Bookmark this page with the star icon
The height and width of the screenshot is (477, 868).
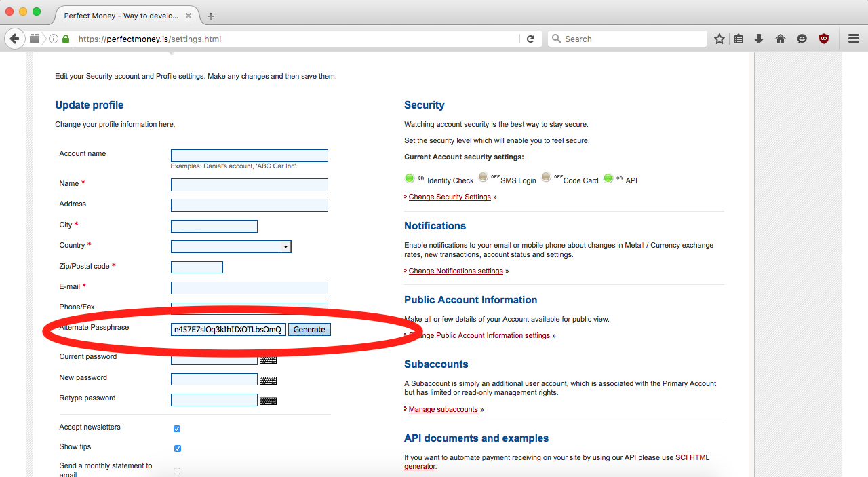pyautogui.click(x=719, y=39)
